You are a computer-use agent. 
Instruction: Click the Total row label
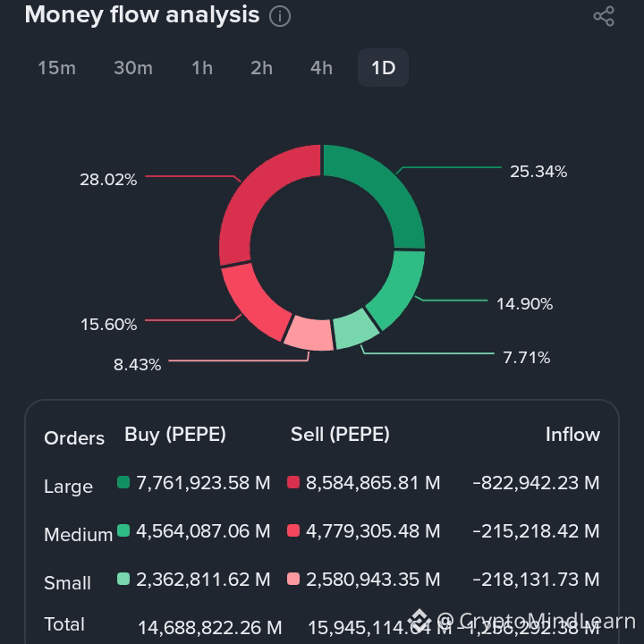(64, 624)
